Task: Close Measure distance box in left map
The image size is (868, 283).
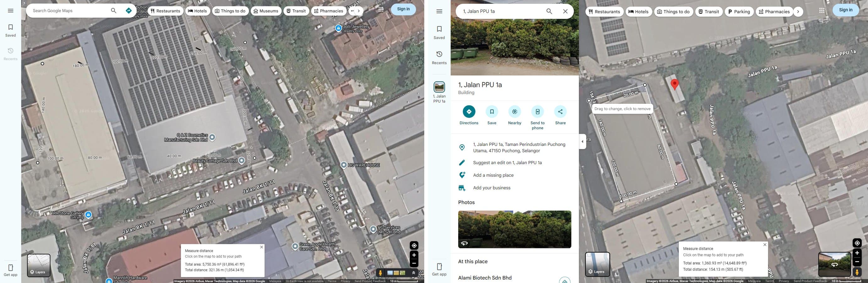Action: [x=261, y=247]
